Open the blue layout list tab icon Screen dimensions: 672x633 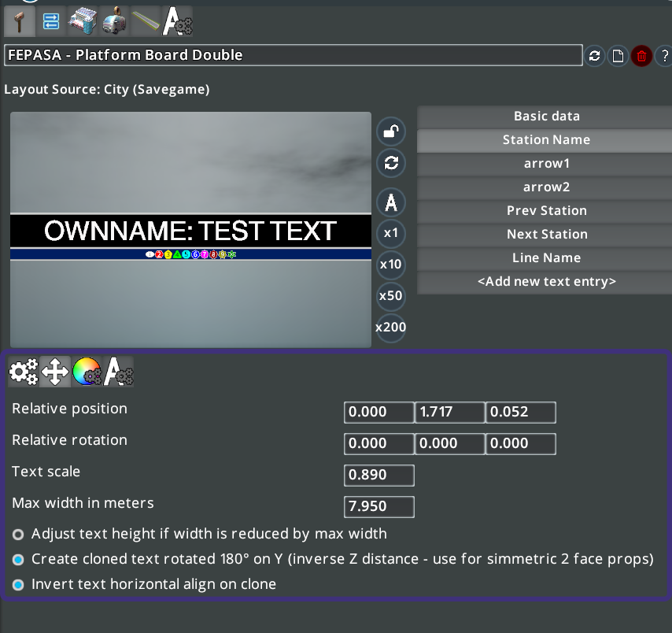(x=51, y=21)
